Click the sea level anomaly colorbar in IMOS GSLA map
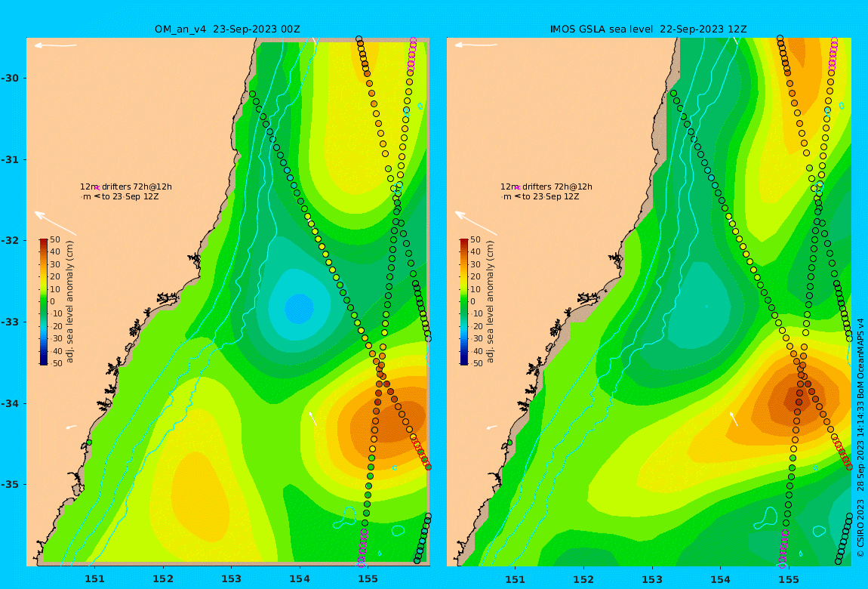This screenshot has width=868, height=589. click(464, 302)
